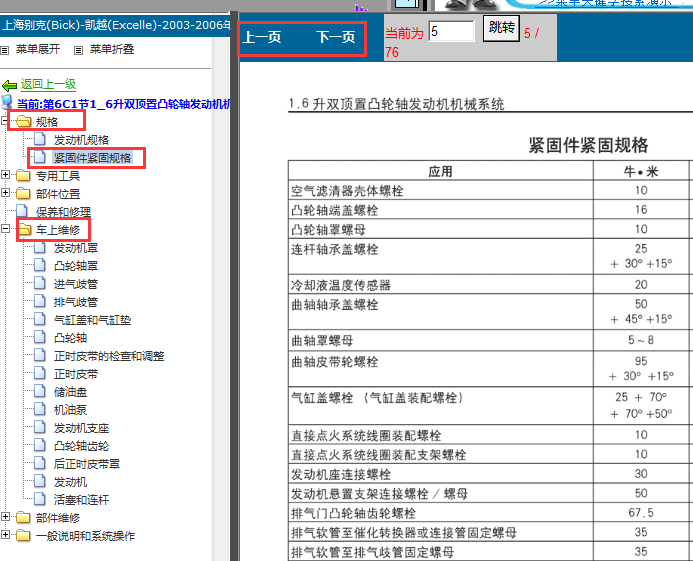Click the page icon for 机油泵
The height and width of the screenshot is (561, 693).
[x=40, y=409]
